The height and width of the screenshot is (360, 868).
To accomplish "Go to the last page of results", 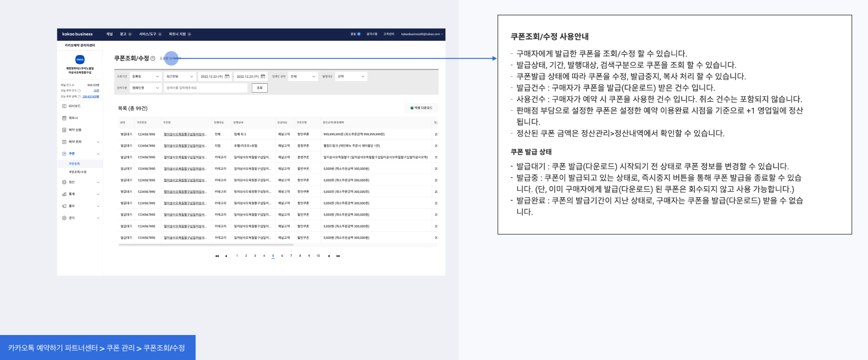I will pos(338,256).
